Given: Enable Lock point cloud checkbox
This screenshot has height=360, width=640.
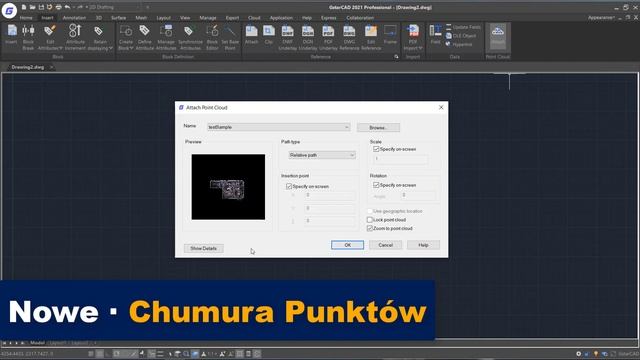Looking at the screenshot, I should coord(370,220).
